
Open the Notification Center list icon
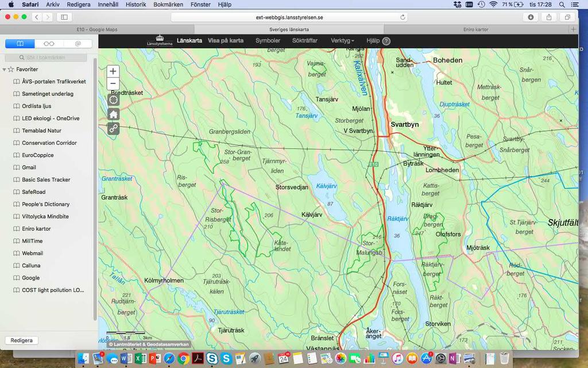click(574, 5)
